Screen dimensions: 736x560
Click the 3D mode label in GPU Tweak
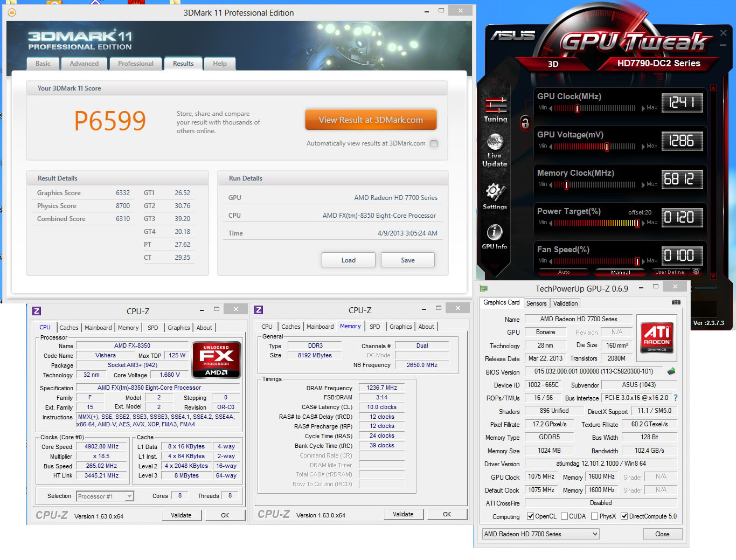point(553,64)
